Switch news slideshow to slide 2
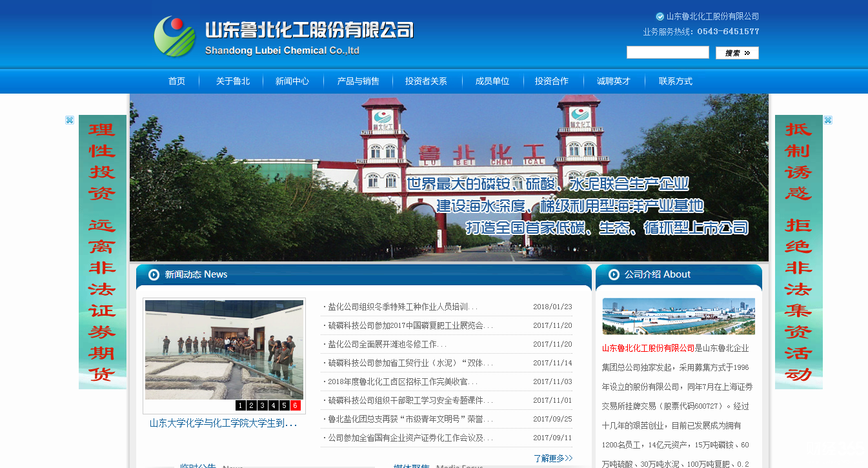Viewport: 868px width, 468px height. pos(251,405)
